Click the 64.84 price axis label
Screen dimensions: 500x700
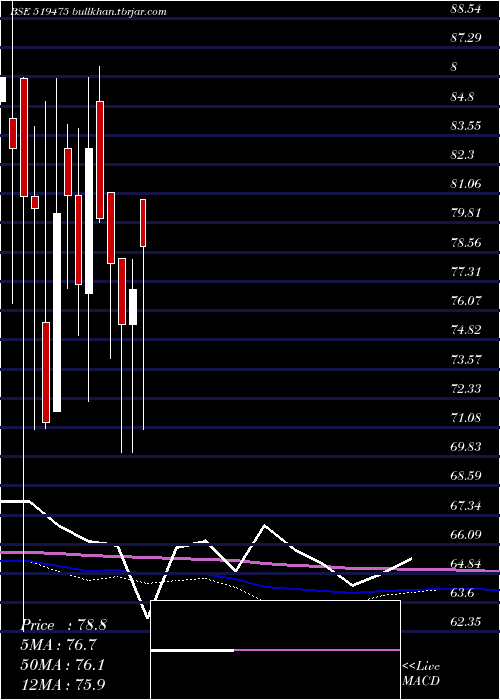(466, 564)
